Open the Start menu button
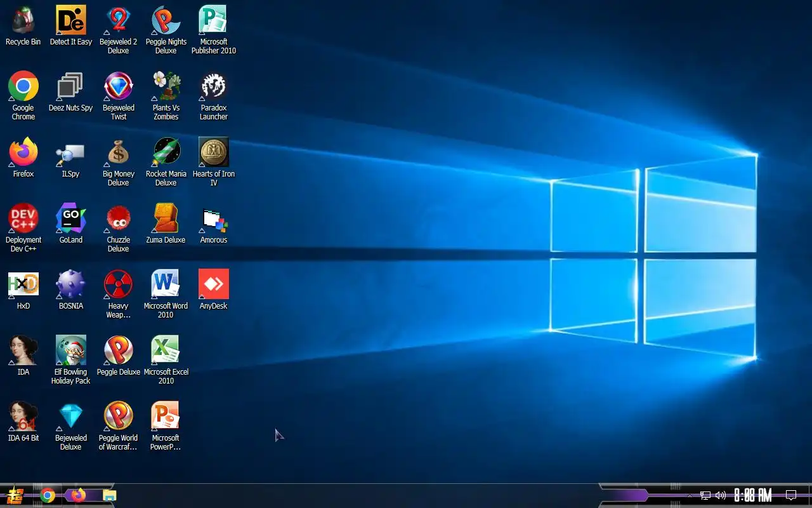812x508 pixels. [15, 495]
